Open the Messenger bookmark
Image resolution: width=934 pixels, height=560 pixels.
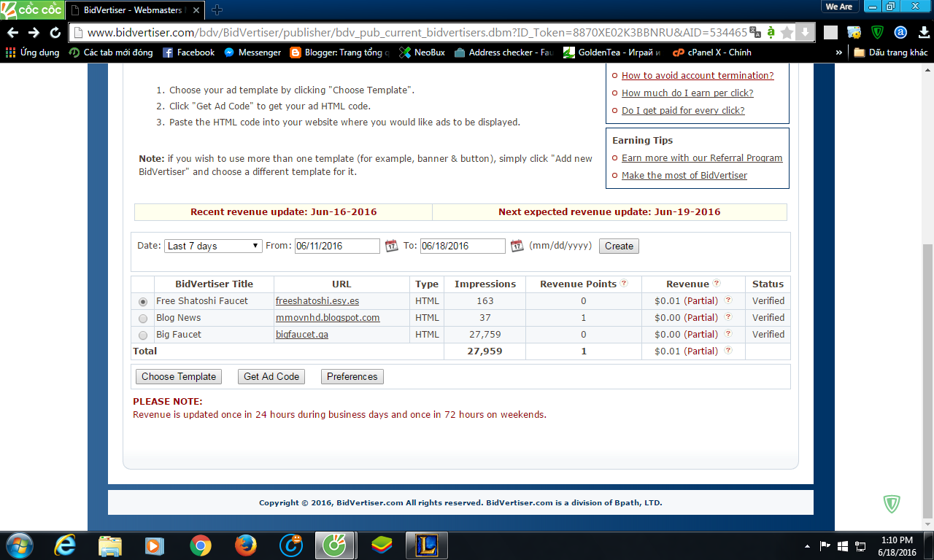252,52
